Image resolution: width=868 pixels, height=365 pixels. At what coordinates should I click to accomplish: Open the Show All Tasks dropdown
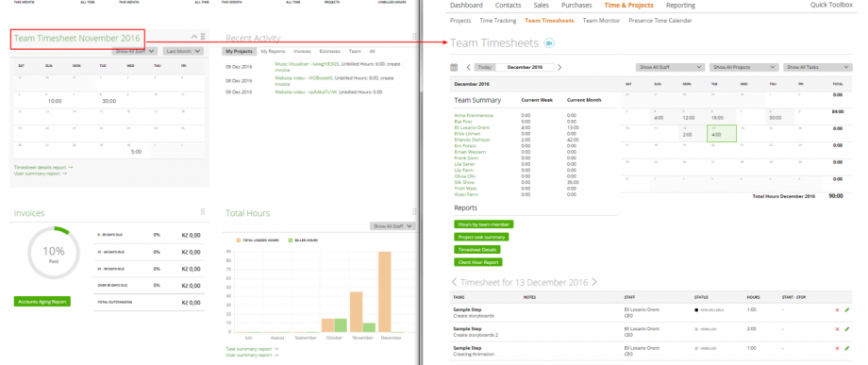coord(817,68)
